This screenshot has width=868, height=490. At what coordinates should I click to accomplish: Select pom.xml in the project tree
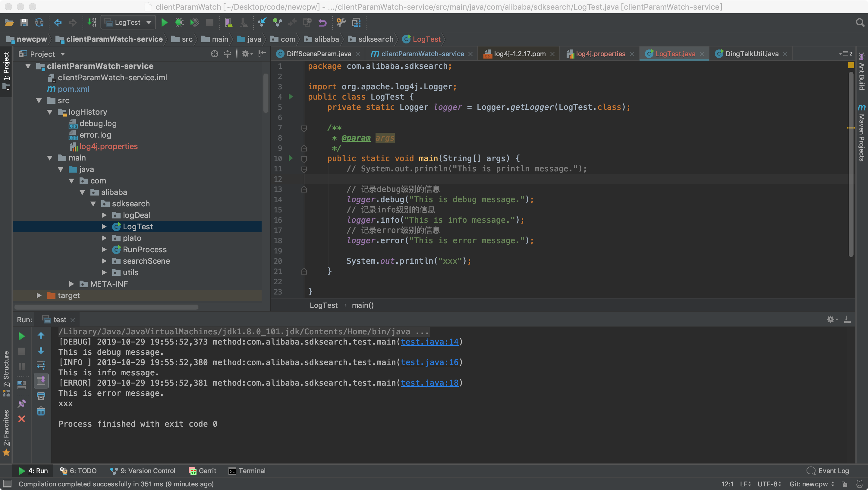tap(73, 89)
